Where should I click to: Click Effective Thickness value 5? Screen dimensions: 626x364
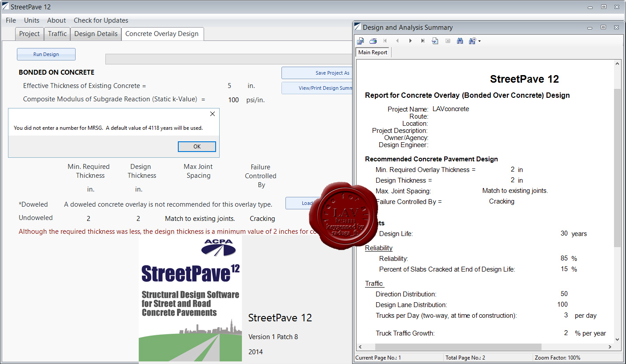[x=229, y=86]
